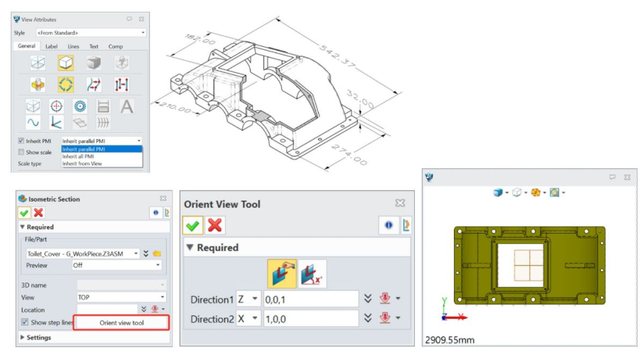This screenshot has height=362, width=644.
Task: Collapse the Required section in Orient View Tool
Action: (189, 247)
